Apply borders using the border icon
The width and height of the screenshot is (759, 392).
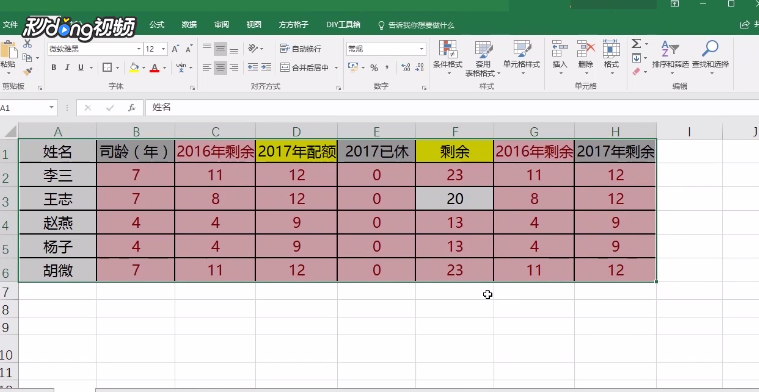click(107, 67)
